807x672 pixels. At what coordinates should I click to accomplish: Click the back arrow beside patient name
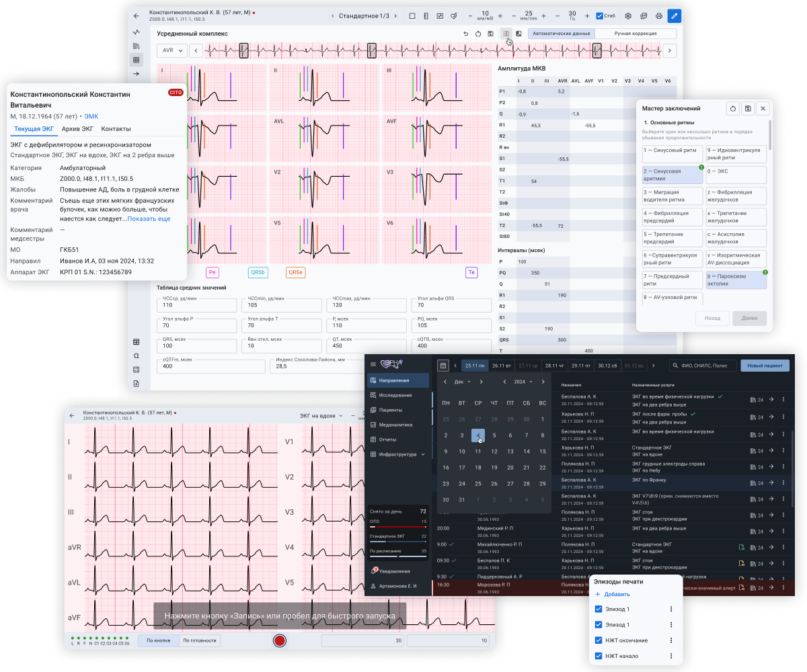click(x=137, y=15)
